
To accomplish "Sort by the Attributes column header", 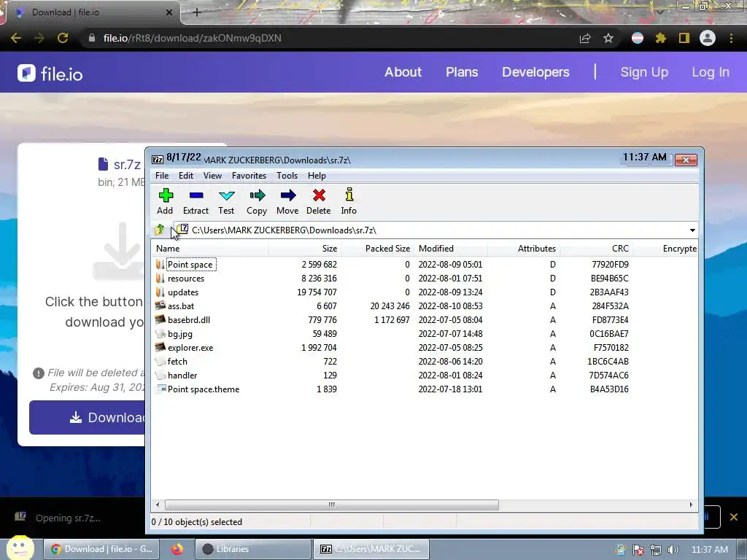I will 523,249.
